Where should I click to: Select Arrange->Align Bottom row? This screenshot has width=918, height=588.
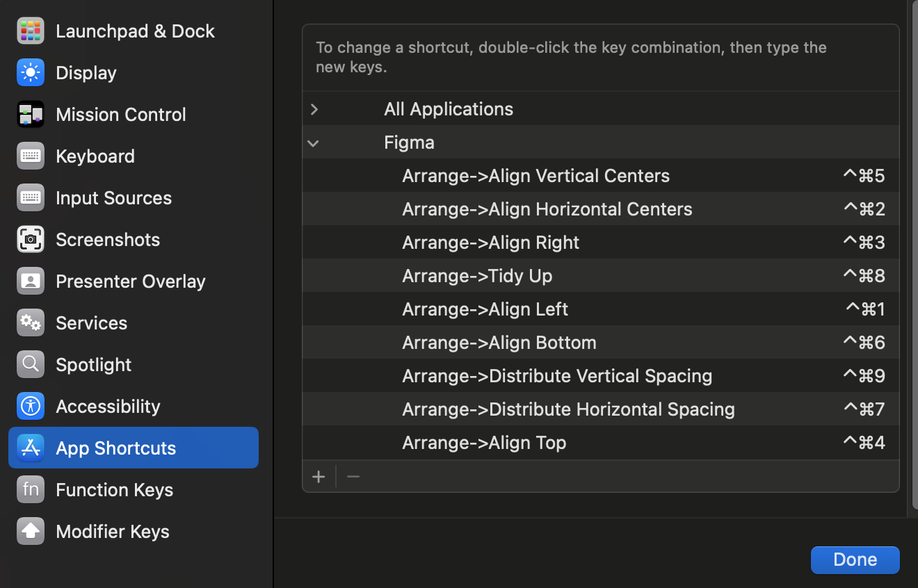coord(601,343)
